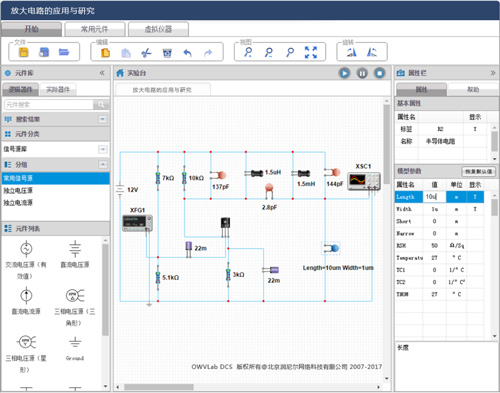
Task: Zoom in with the first magnifier icon
Action: pyautogui.click(x=248, y=52)
